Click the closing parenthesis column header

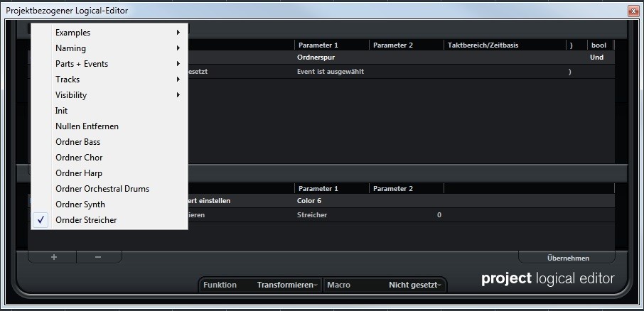571,45
